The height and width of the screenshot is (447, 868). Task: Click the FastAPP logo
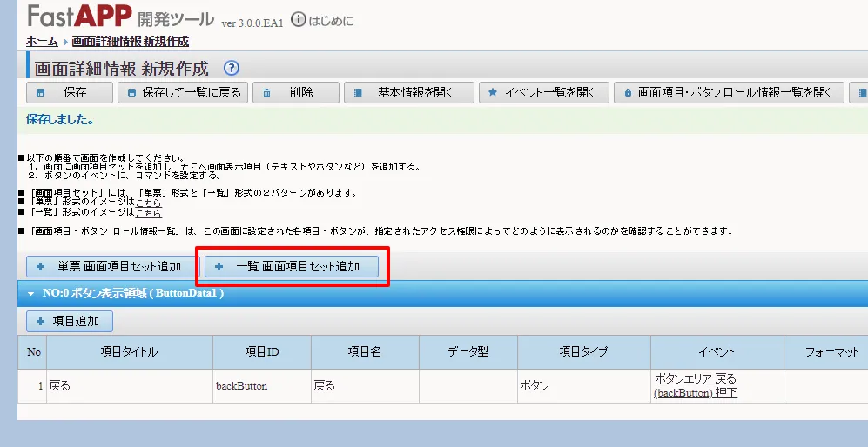click(x=80, y=16)
